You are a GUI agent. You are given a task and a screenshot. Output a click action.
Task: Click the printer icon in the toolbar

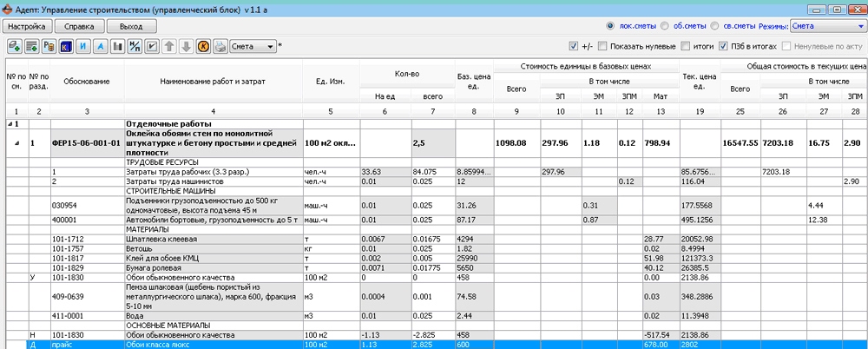[x=220, y=46]
